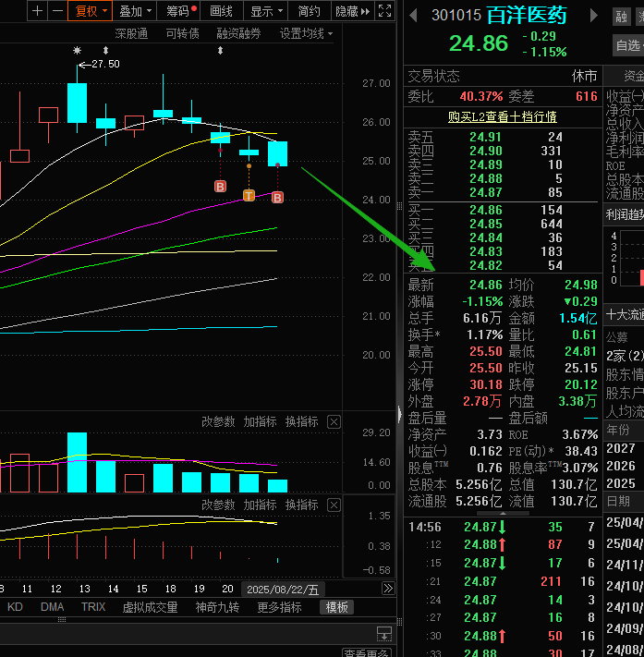Viewport: 644px width, 657px height.
Task: Collapse side panel via splitter arrow
Action: [399, 414]
